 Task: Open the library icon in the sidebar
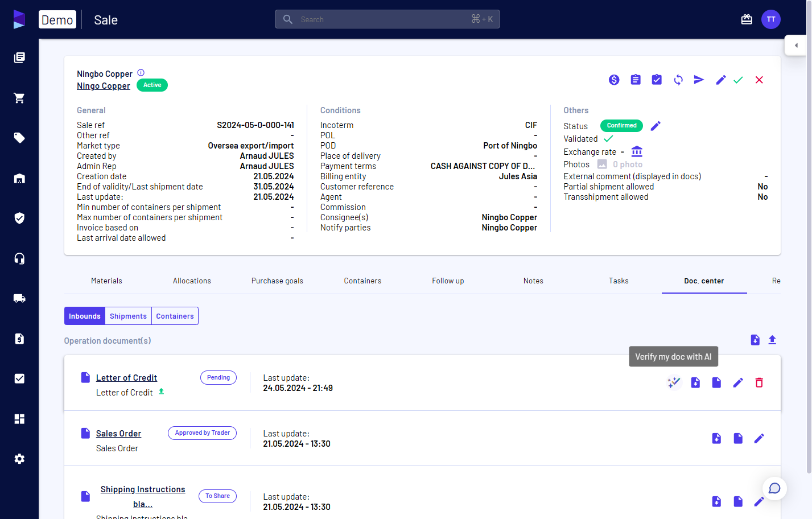coord(19,57)
